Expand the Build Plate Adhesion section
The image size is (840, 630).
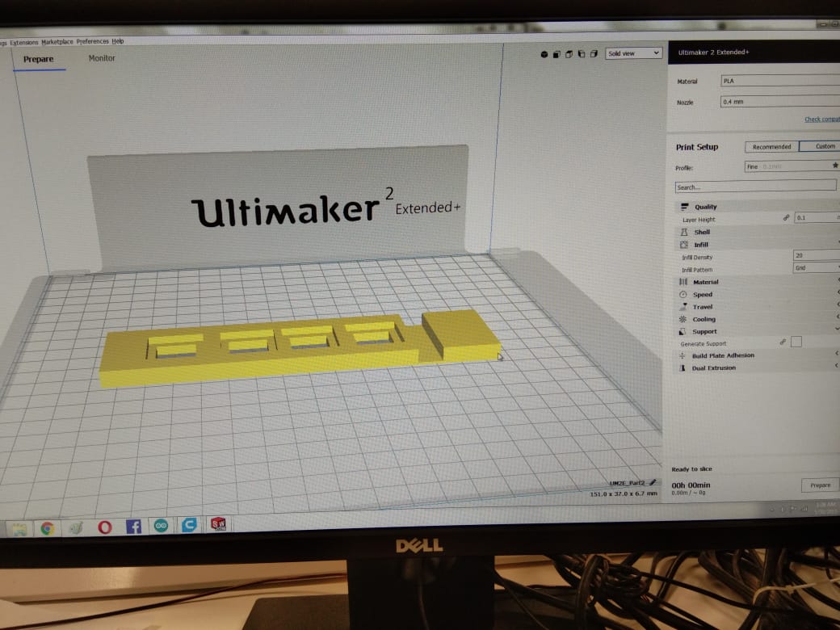(757, 355)
